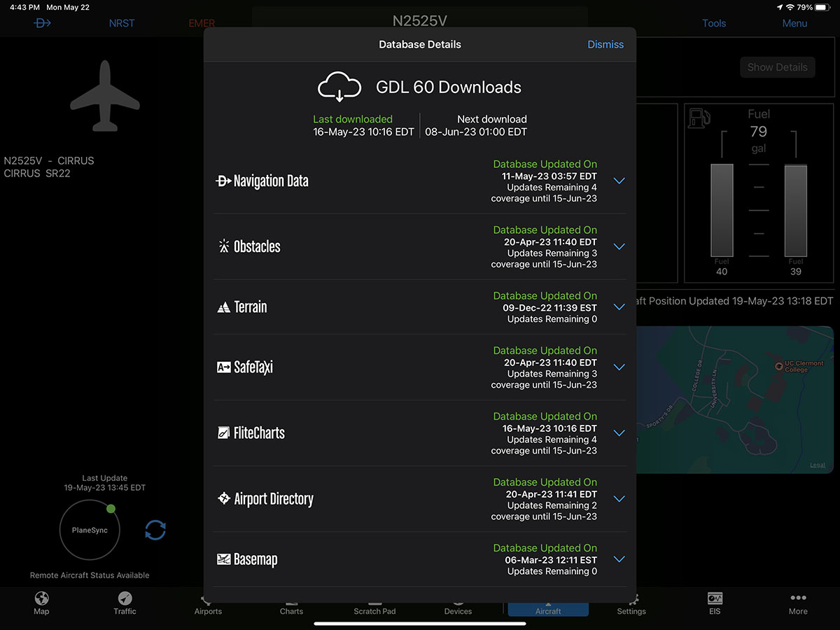Select the Aircraft tab
840x630 pixels.
[548, 610]
